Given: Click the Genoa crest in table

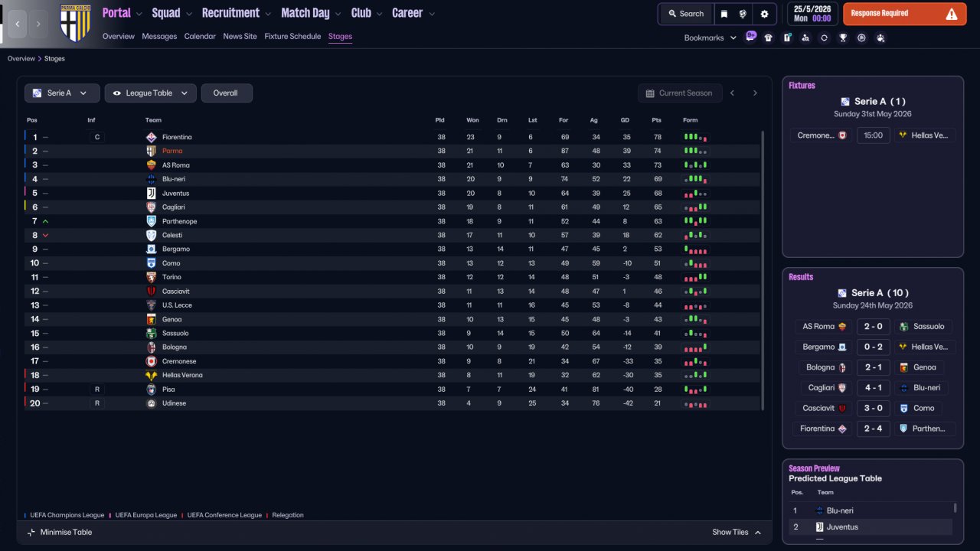Looking at the screenshot, I should tap(152, 319).
